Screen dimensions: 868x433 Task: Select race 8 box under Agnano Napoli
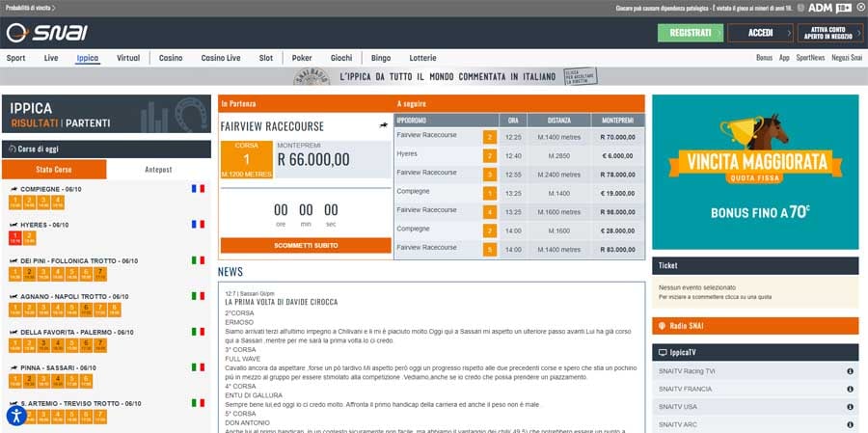click(115, 311)
